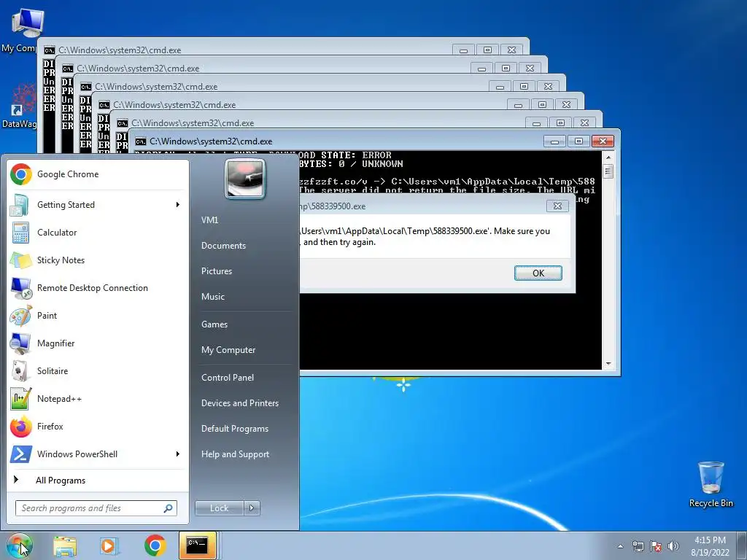Image resolution: width=747 pixels, height=560 pixels.
Task: Click the search magnifier icon in Start menu
Action: point(169,508)
